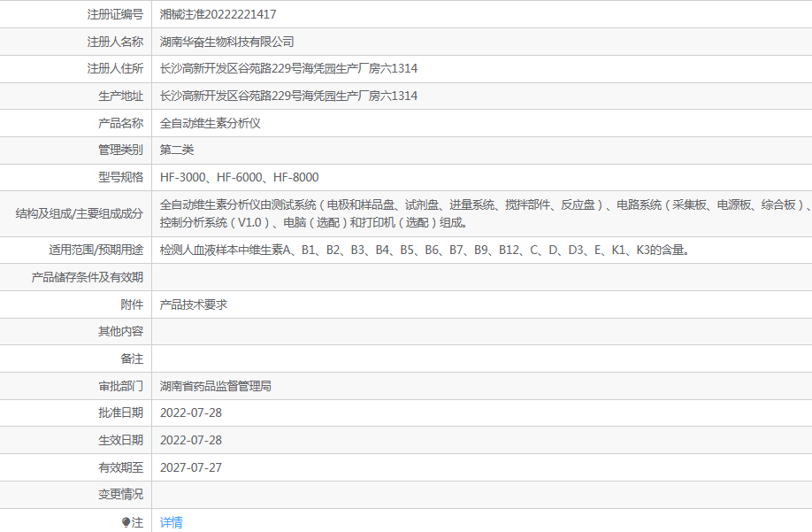Click approval department 湖南省药品监督管理局
Viewport: 812px width, 532px height.
point(216,386)
